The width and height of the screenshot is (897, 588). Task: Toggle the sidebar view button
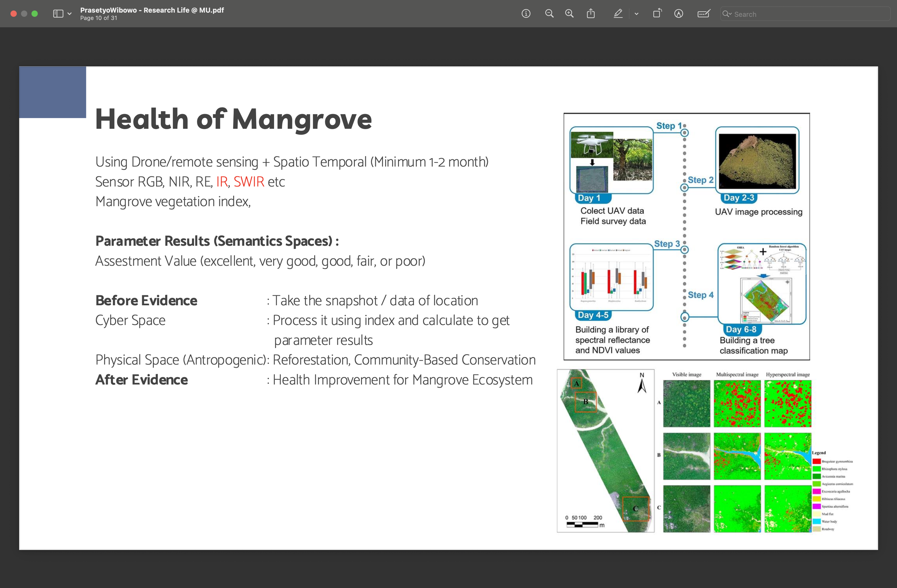click(x=58, y=14)
